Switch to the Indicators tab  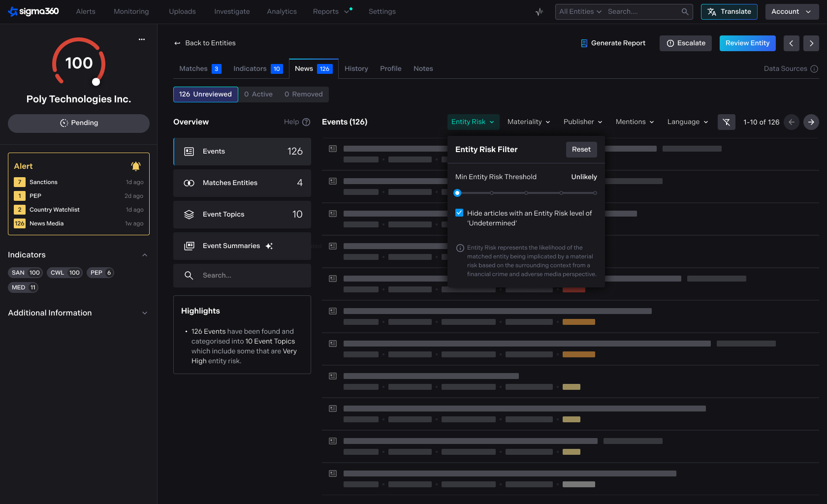(x=258, y=69)
